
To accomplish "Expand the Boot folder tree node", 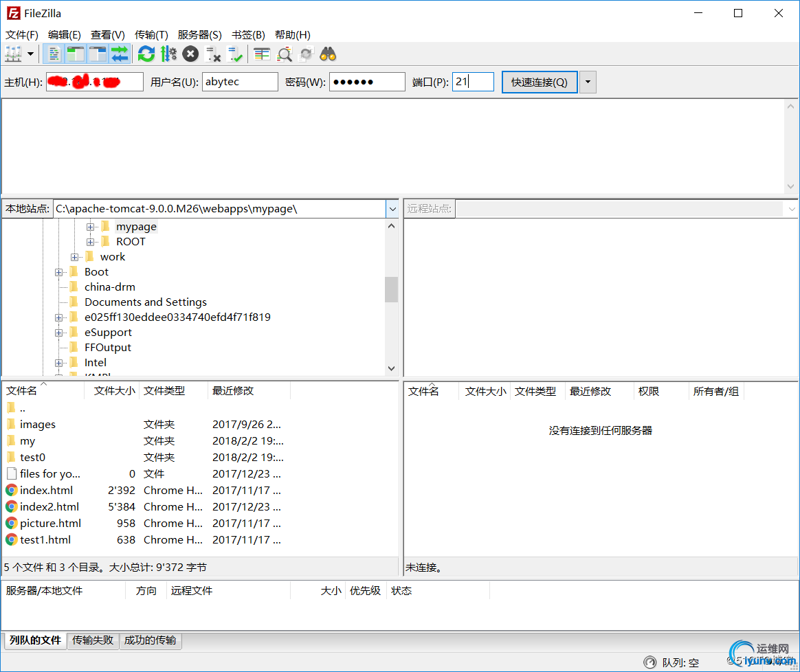I will click(58, 272).
